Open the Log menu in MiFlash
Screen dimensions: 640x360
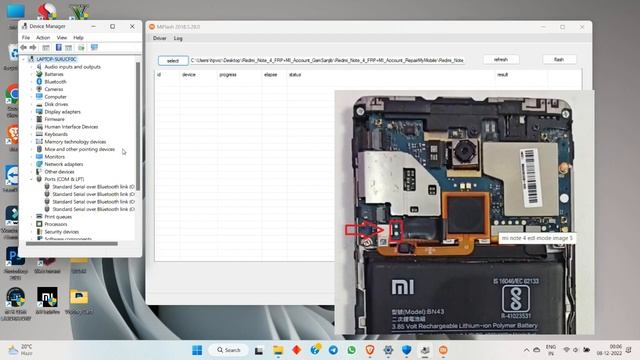[x=178, y=38]
